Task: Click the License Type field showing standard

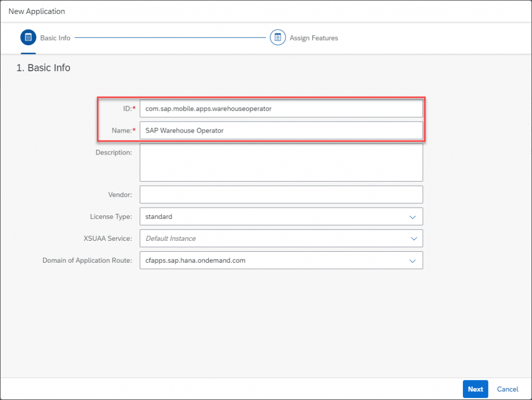Action: tap(281, 216)
